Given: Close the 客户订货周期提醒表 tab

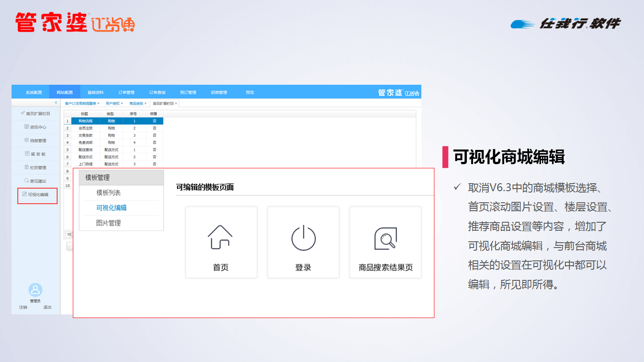Looking at the screenshot, I should point(98,103).
